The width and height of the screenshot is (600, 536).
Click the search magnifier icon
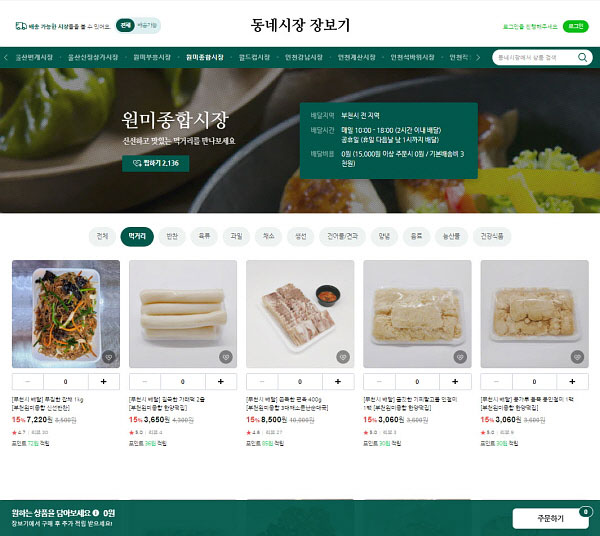coord(582,57)
